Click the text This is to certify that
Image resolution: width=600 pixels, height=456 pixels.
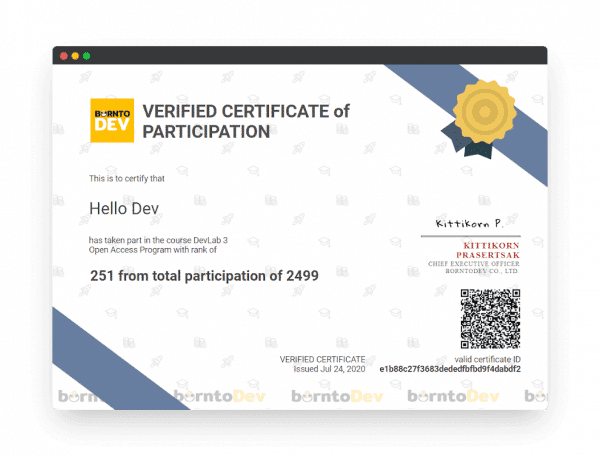tap(127, 179)
